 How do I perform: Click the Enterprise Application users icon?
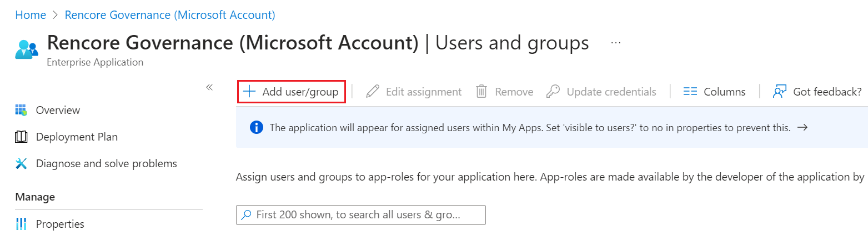tap(27, 50)
